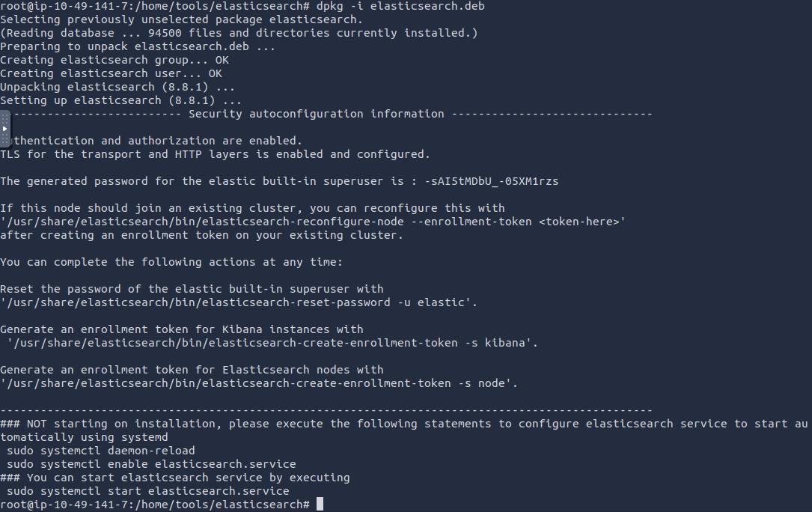Screen dimensions: 812x512
Task: Click the '<token-here>' placeholder text
Action: [x=579, y=222]
